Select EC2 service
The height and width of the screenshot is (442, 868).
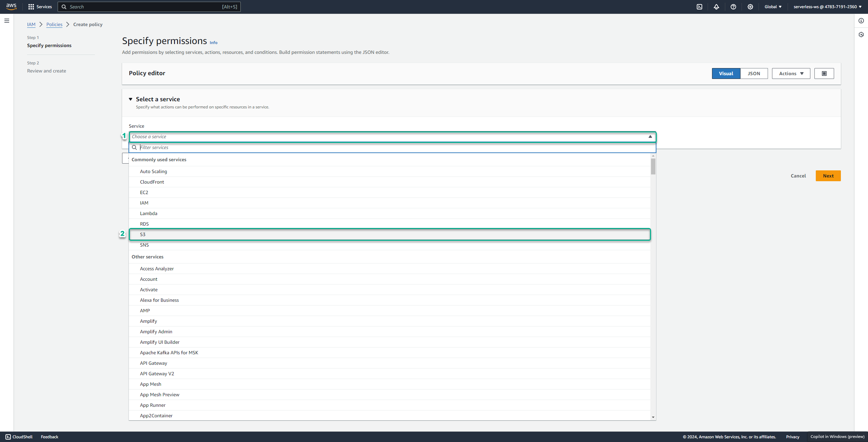[x=390, y=192]
